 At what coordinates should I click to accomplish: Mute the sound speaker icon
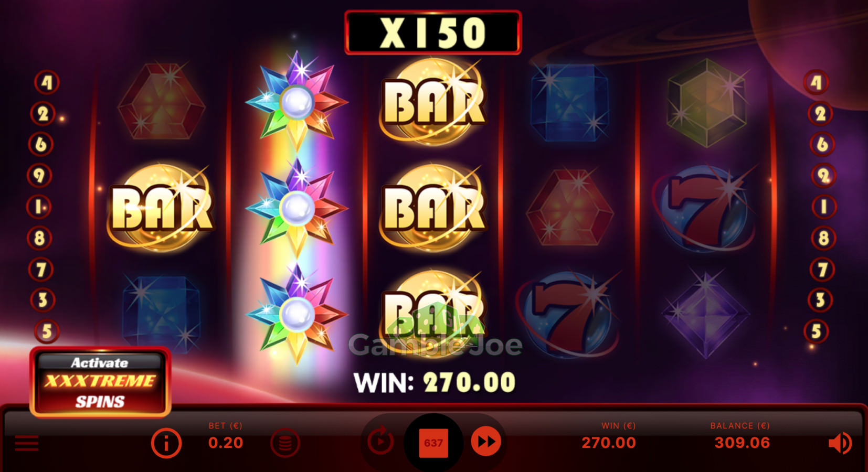pos(840,444)
